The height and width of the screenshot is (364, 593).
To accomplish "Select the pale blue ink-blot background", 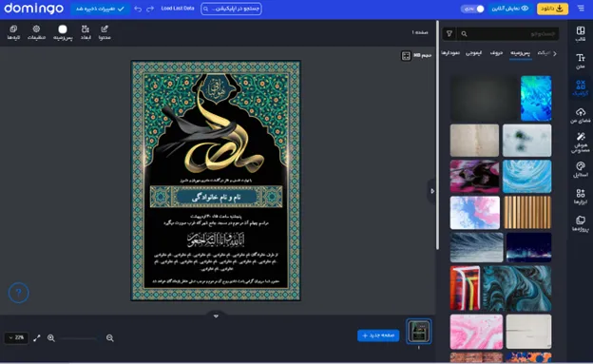I will click(526, 141).
